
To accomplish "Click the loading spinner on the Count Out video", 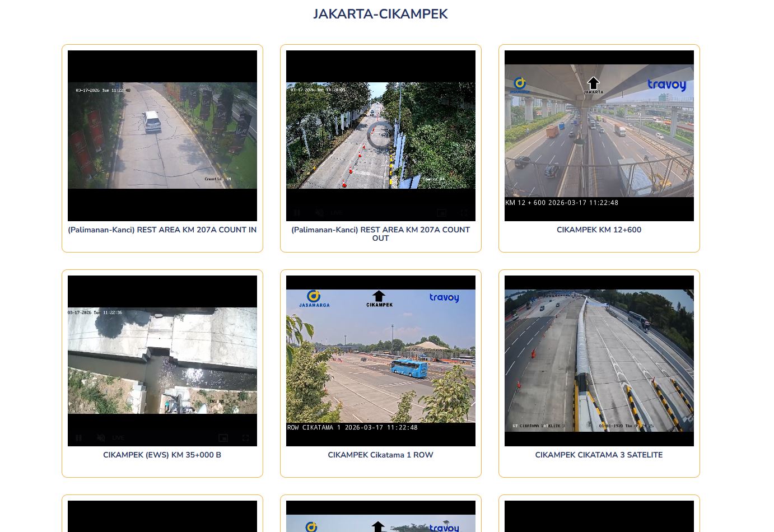I will click(x=380, y=135).
